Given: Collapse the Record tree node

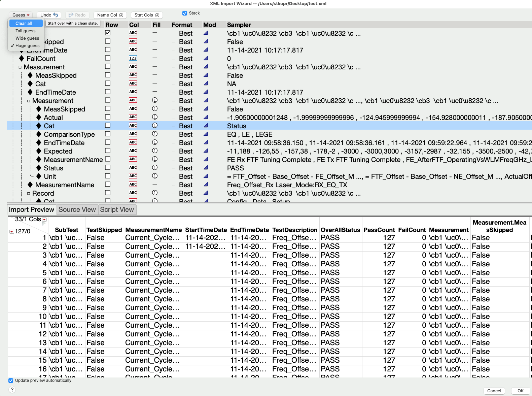Looking at the screenshot, I should coord(29,193).
